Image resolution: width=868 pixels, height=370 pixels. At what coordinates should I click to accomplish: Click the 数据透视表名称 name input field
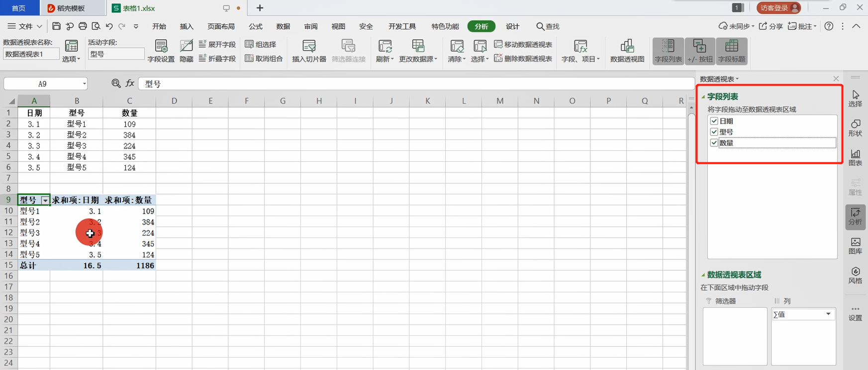[x=31, y=54]
